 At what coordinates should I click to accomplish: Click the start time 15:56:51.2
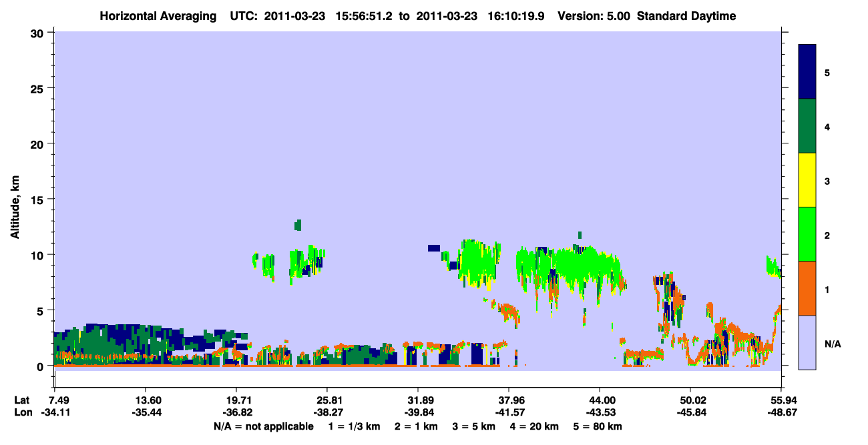pyautogui.click(x=360, y=16)
